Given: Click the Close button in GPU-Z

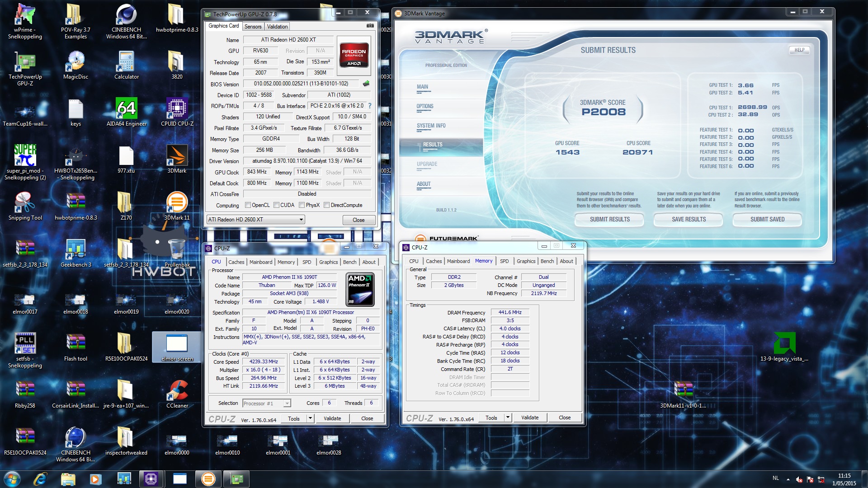Looking at the screenshot, I should pyautogui.click(x=359, y=220).
